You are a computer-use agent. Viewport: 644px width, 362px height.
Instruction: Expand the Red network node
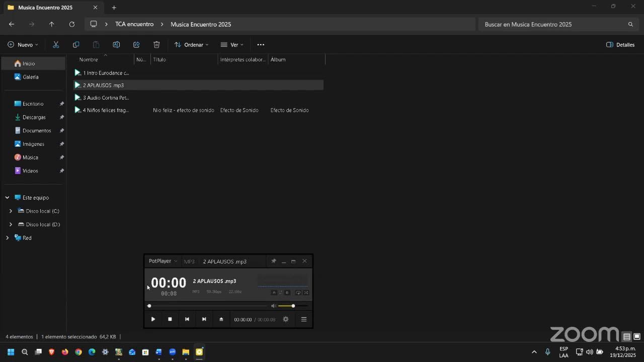click(x=7, y=238)
